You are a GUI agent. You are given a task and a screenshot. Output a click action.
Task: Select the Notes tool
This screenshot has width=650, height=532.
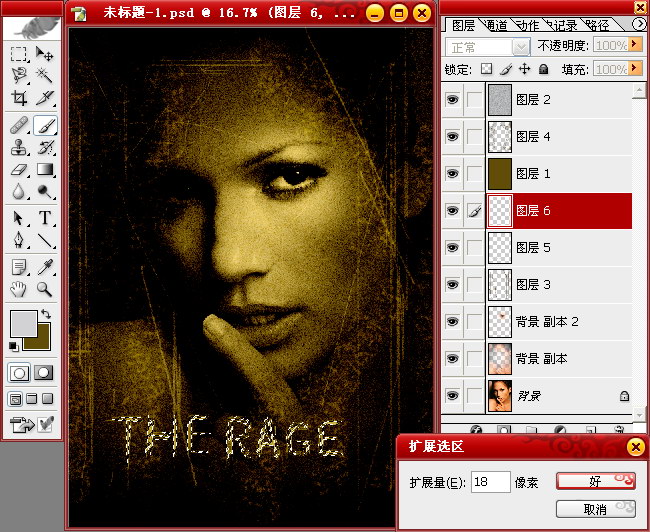(18, 267)
